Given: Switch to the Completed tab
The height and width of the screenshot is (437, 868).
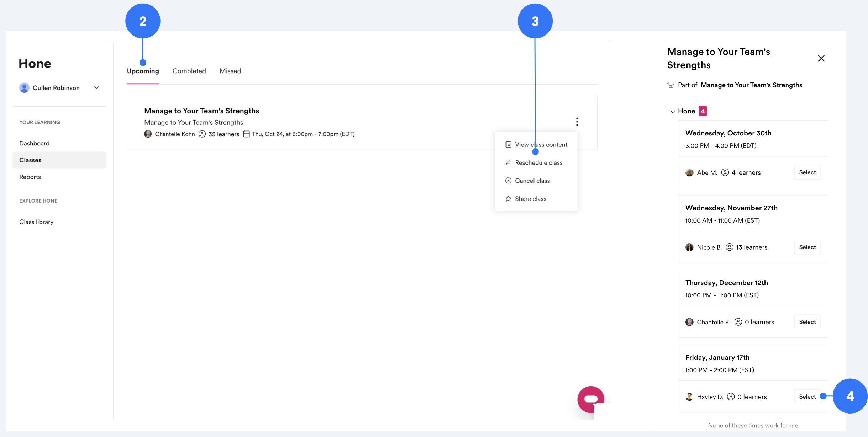Looking at the screenshot, I should pos(189,71).
